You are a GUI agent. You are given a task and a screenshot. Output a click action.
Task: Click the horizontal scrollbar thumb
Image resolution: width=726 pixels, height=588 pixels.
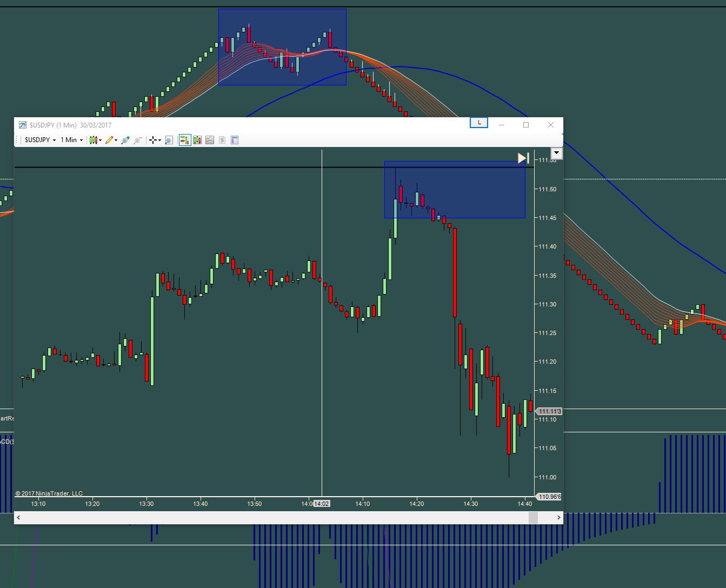click(533, 518)
